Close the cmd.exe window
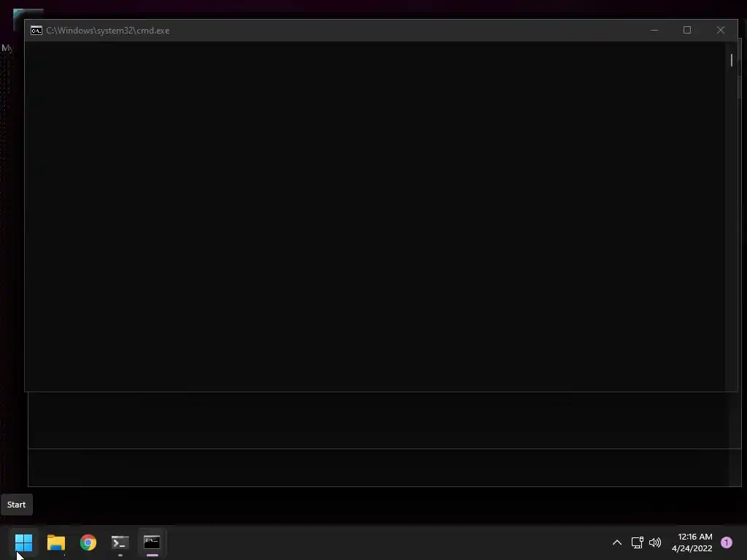Screen dimensions: 747x560 coord(720,30)
